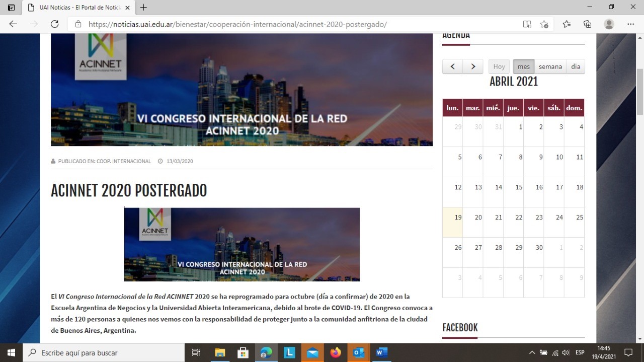The width and height of the screenshot is (644, 362).
Task: Open the Collections icon
Action: click(x=587, y=24)
